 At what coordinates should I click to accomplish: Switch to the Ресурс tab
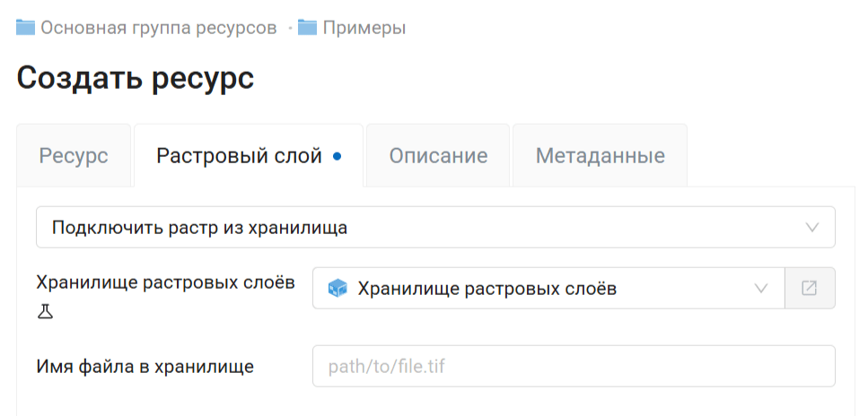74,156
